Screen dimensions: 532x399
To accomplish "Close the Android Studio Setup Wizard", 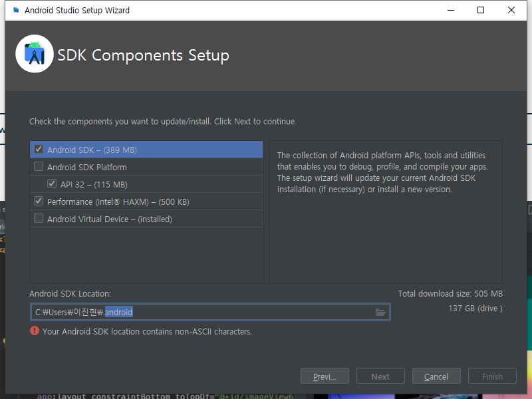I will tap(511, 10).
